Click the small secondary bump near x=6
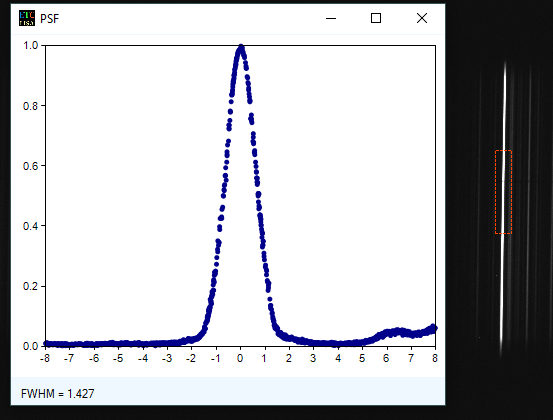 pyautogui.click(x=391, y=332)
